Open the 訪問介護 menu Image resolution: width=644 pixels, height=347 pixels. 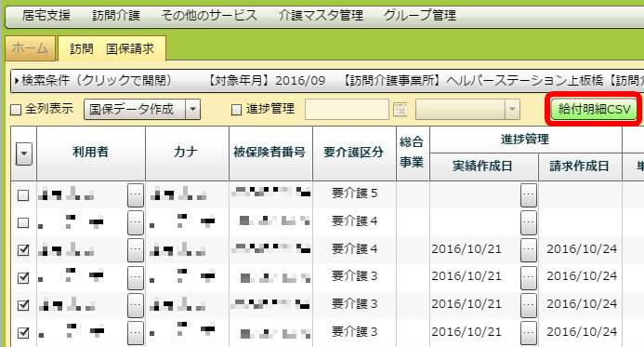pyautogui.click(x=116, y=16)
